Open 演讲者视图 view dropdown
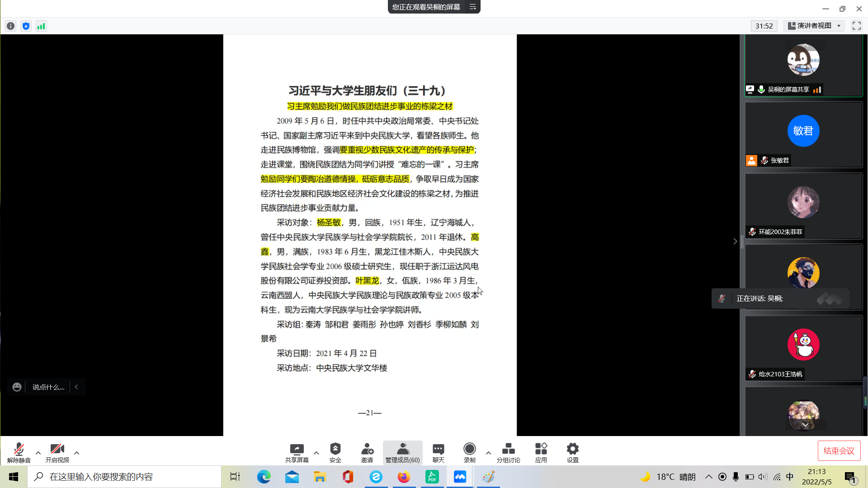This screenshot has height=488, width=868. 814,26
